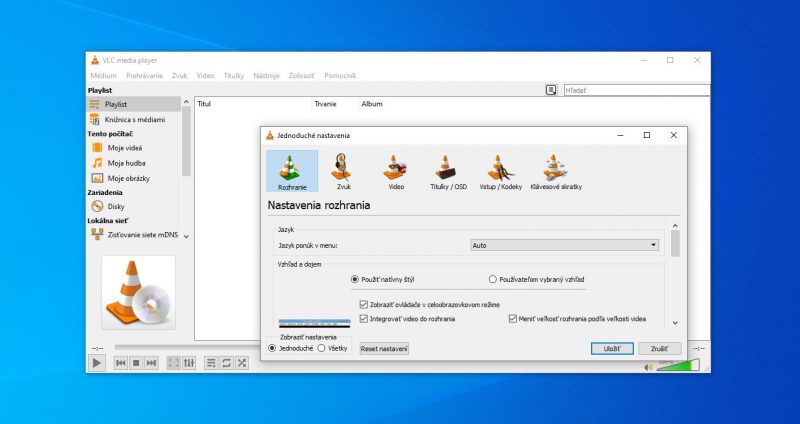Open the Nástroje menu
Screen dimensions: 800x424
click(266, 75)
